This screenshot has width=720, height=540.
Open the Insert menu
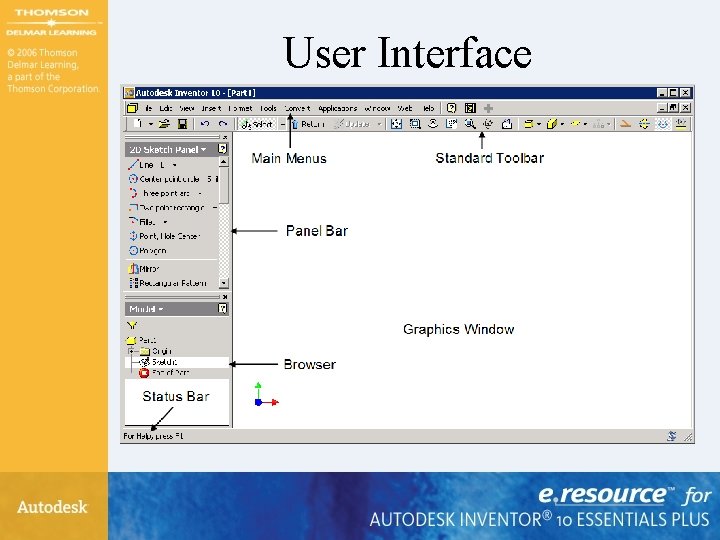(x=211, y=108)
